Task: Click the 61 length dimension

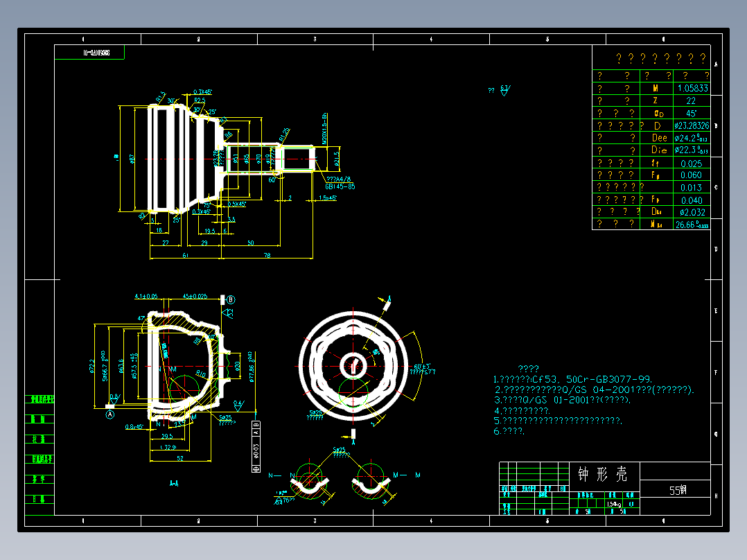Action: point(185,256)
